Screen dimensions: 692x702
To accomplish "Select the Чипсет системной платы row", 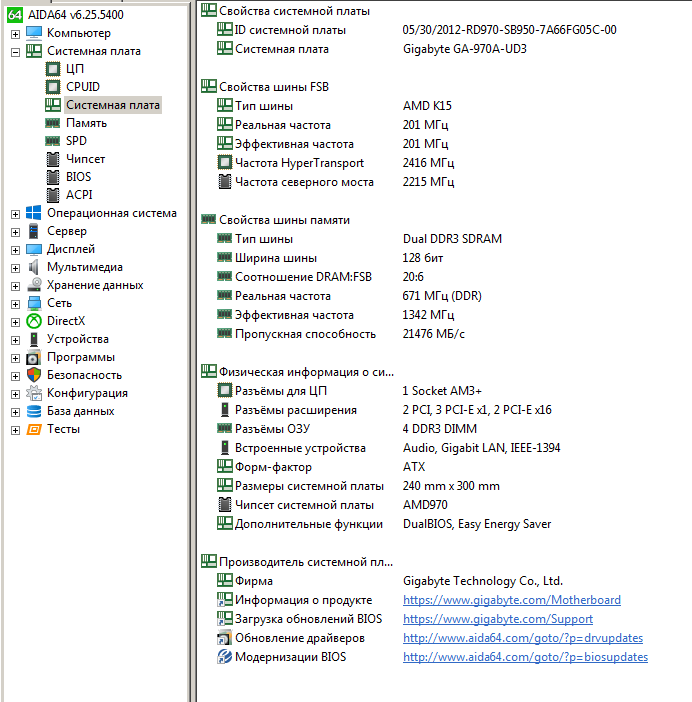I will coord(304,505).
